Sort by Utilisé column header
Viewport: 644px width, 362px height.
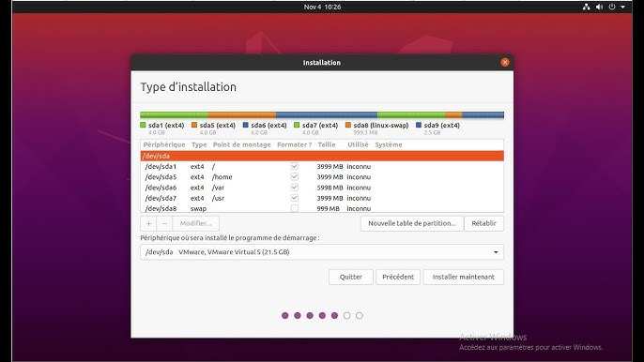358,144
